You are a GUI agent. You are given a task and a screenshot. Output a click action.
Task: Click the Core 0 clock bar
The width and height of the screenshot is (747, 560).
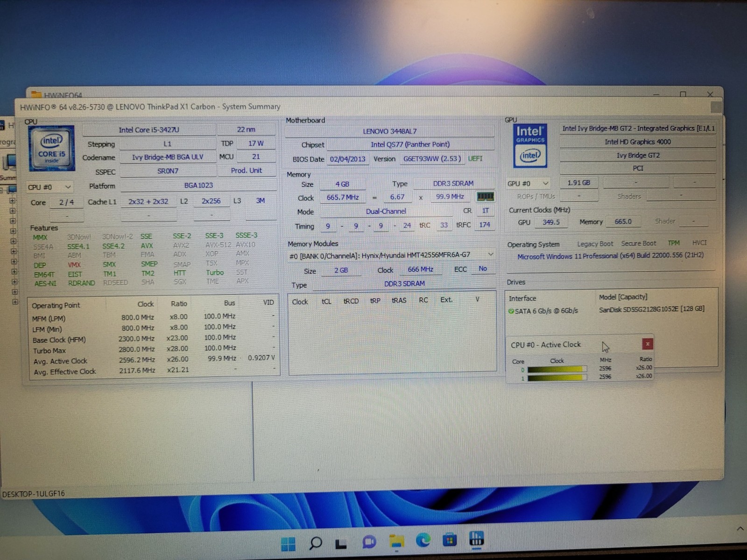[557, 369]
